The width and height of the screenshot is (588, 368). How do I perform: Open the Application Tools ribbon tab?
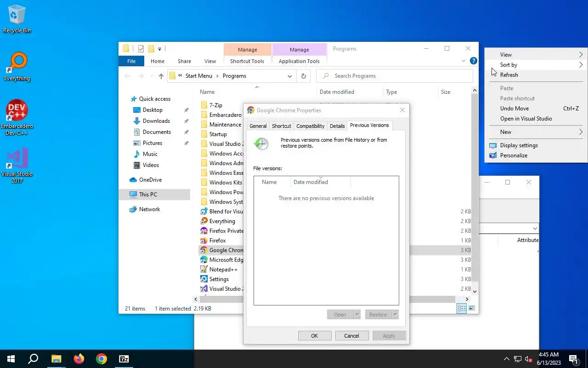click(x=299, y=61)
